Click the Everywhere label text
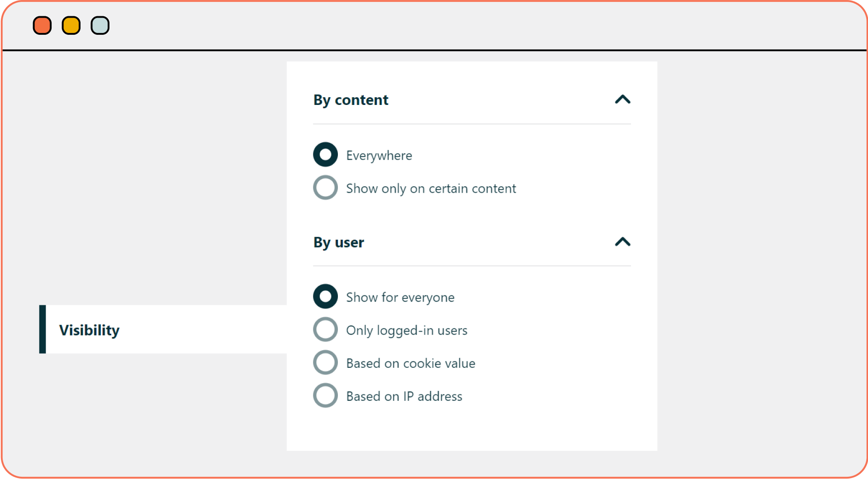 (379, 156)
